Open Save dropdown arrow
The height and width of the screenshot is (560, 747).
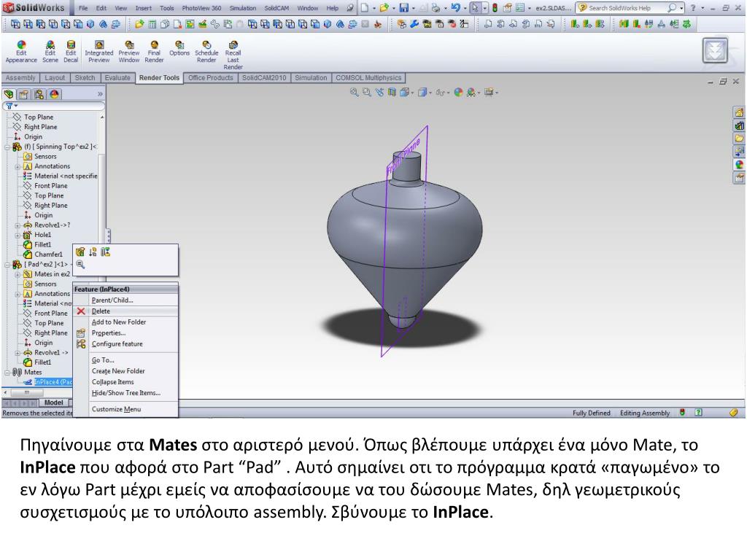point(414,8)
